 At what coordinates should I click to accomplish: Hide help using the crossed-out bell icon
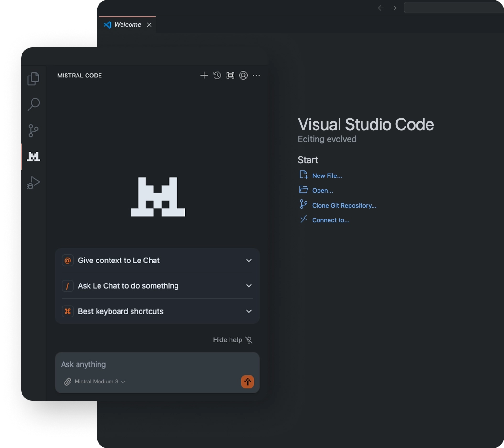click(x=249, y=340)
